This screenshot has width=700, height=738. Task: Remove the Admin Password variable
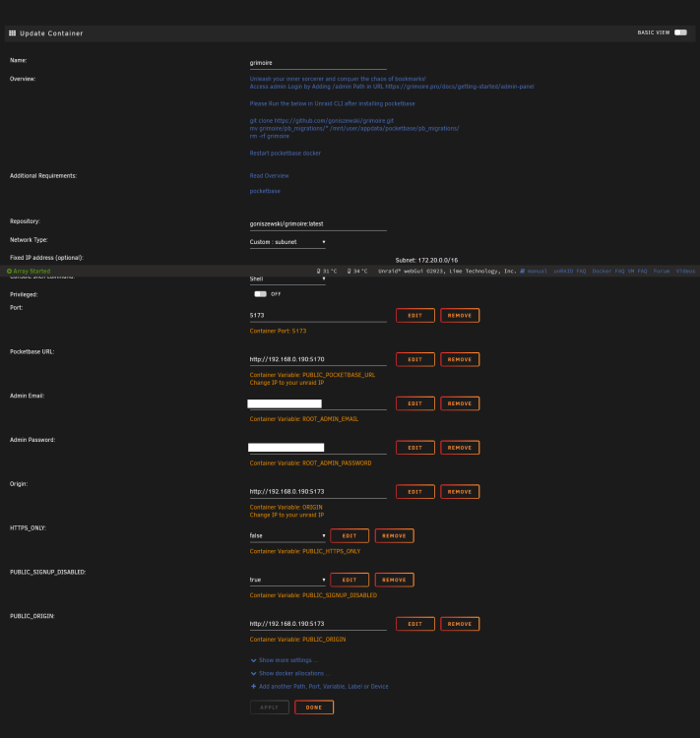[460, 448]
